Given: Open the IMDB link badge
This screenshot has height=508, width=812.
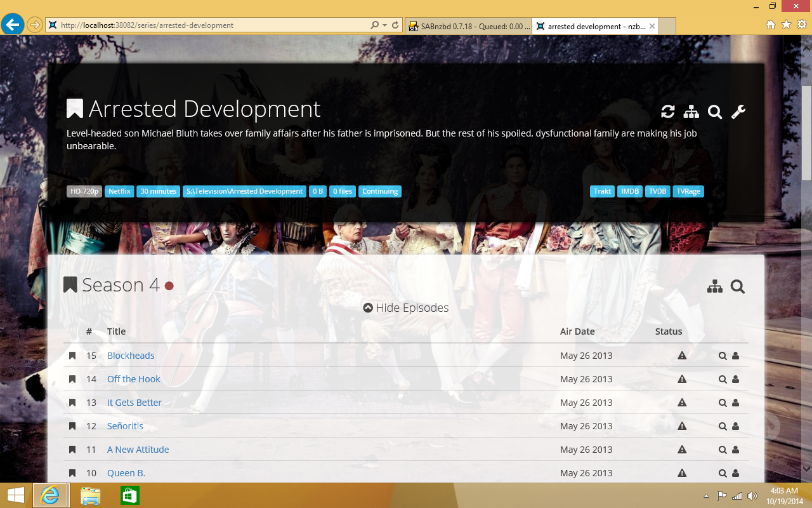Looking at the screenshot, I should (x=630, y=191).
